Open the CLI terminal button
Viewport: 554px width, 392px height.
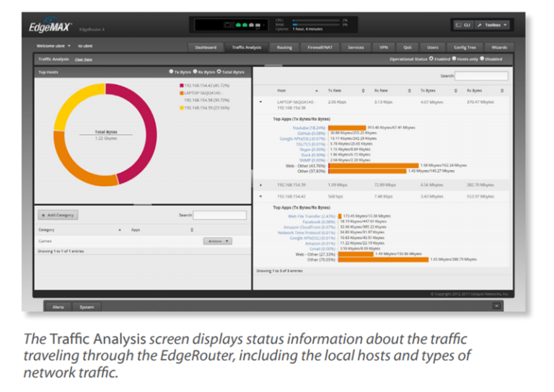[463, 25]
